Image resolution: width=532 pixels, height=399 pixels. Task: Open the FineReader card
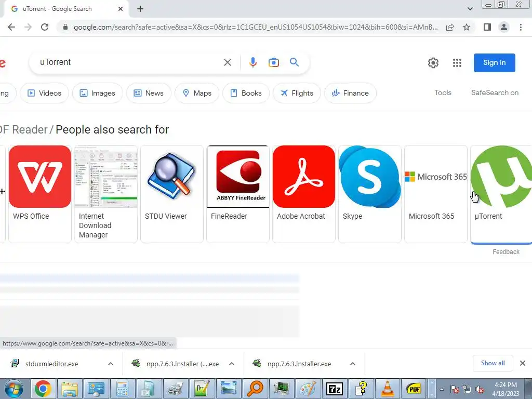point(238,194)
